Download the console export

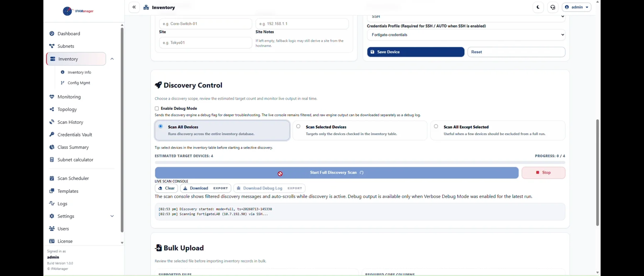point(206,188)
